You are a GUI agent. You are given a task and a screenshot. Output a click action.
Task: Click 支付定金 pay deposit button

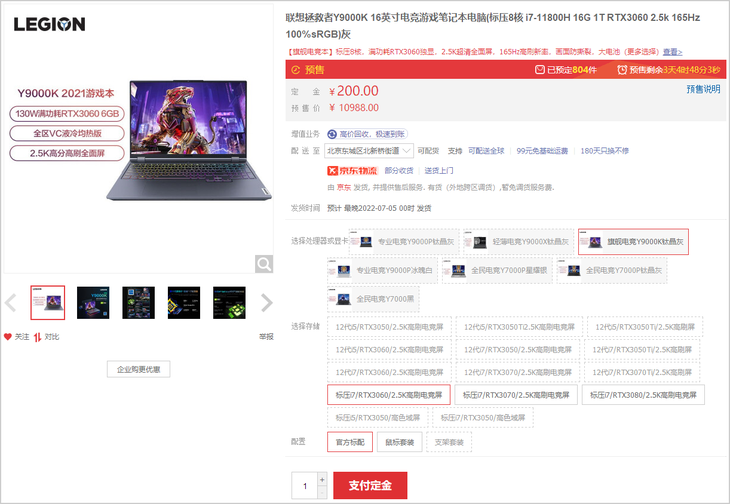(370, 485)
